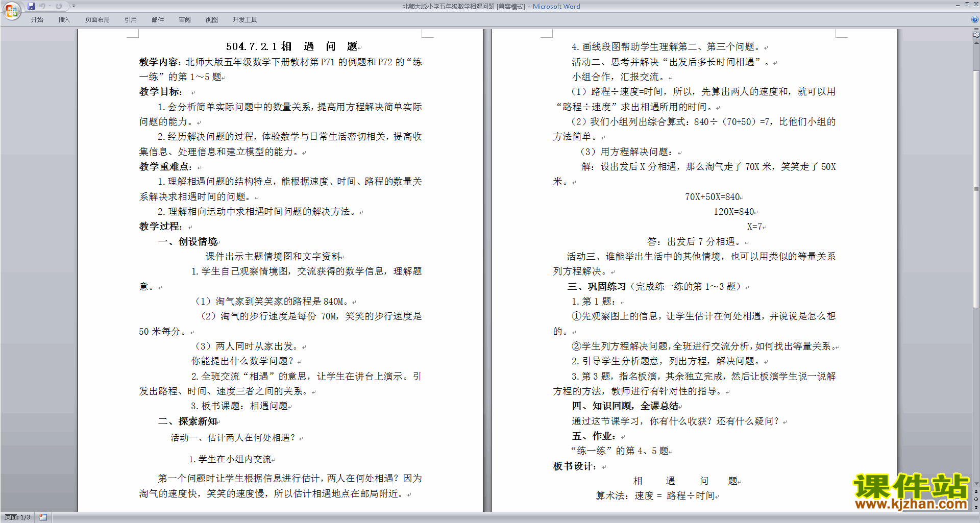The height and width of the screenshot is (523, 980).
Task: Click the equation 120X=840
Action: (x=734, y=212)
